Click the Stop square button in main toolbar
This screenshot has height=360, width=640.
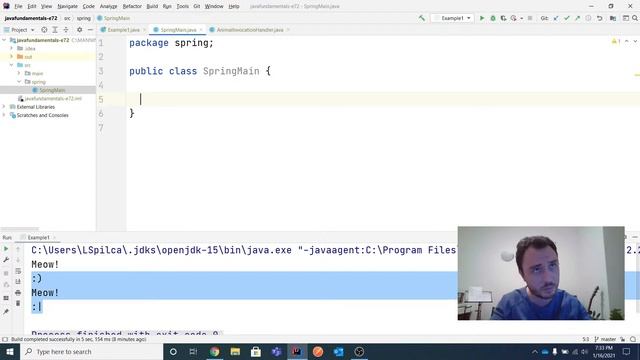[x=530, y=18]
